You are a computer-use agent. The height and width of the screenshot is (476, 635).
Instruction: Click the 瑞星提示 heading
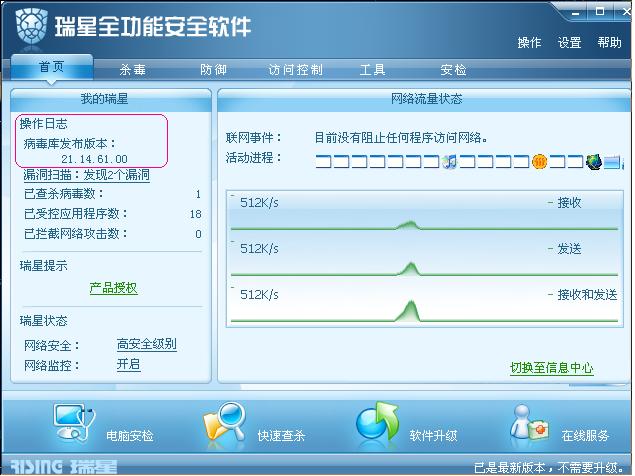[43, 266]
